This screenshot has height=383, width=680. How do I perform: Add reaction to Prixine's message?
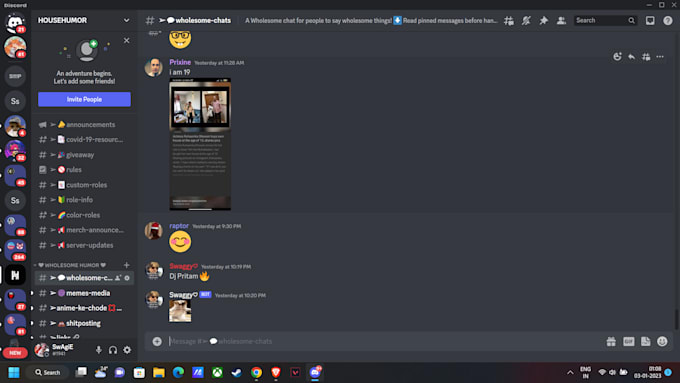[617, 57]
